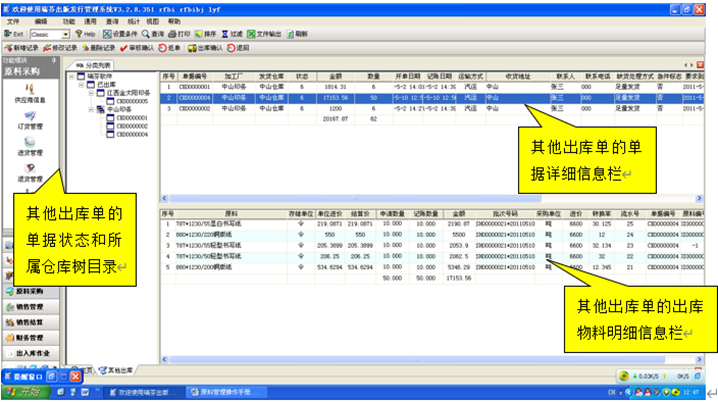The height and width of the screenshot is (402, 718).
Task: Select tree item CBD0000001
Action: [x=131, y=118]
